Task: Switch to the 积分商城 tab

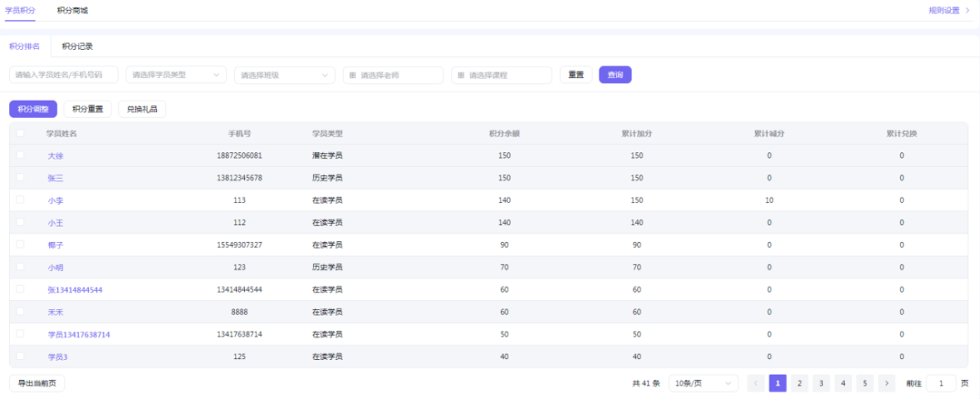Action: (73, 10)
